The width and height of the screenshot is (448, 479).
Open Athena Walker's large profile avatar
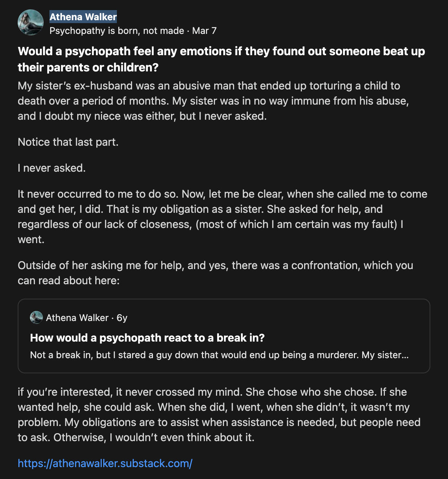pos(31,22)
